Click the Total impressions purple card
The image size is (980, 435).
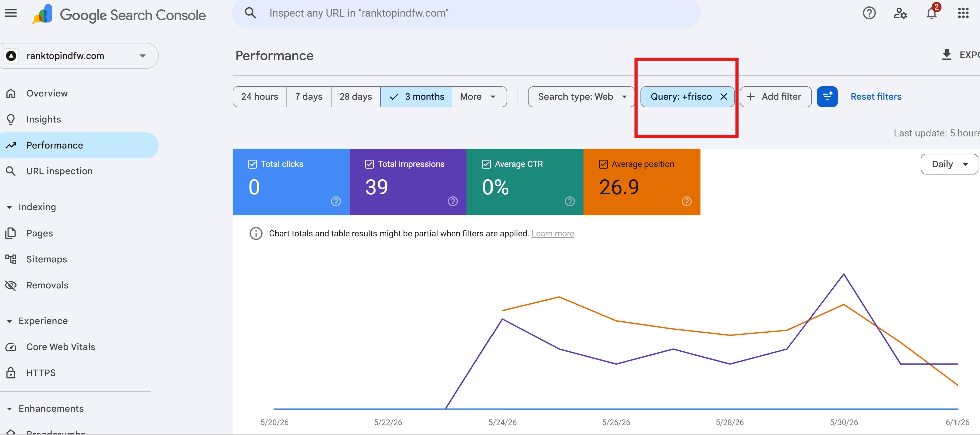pyautogui.click(x=408, y=182)
